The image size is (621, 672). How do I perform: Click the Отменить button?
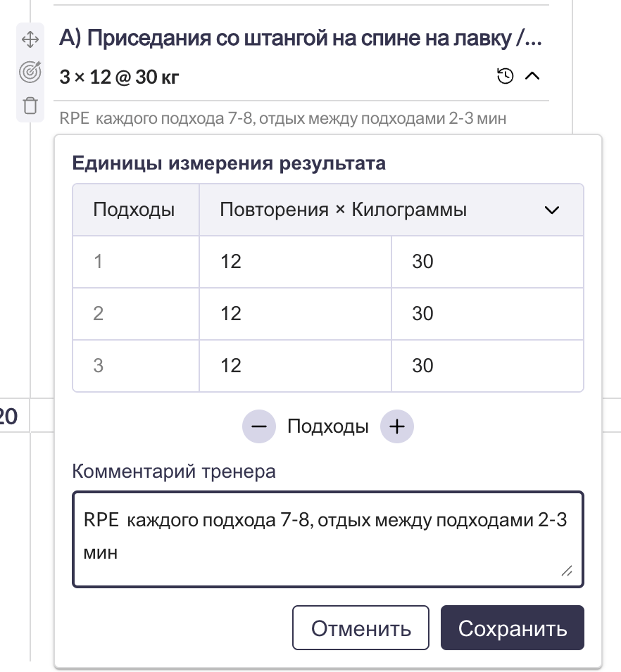click(x=360, y=628)
